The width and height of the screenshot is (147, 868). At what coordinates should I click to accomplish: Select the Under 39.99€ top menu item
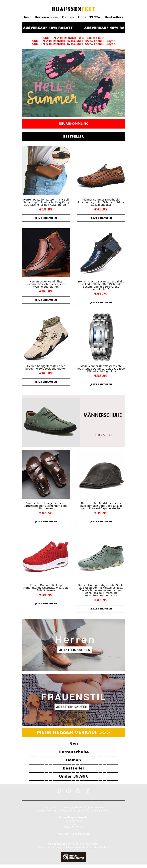tap(89, 17)
